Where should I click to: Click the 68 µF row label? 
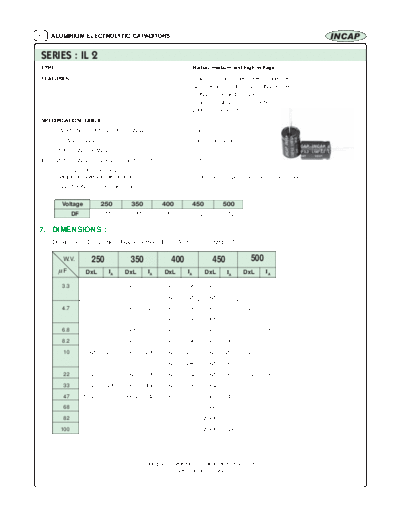(x=66, y=407)
